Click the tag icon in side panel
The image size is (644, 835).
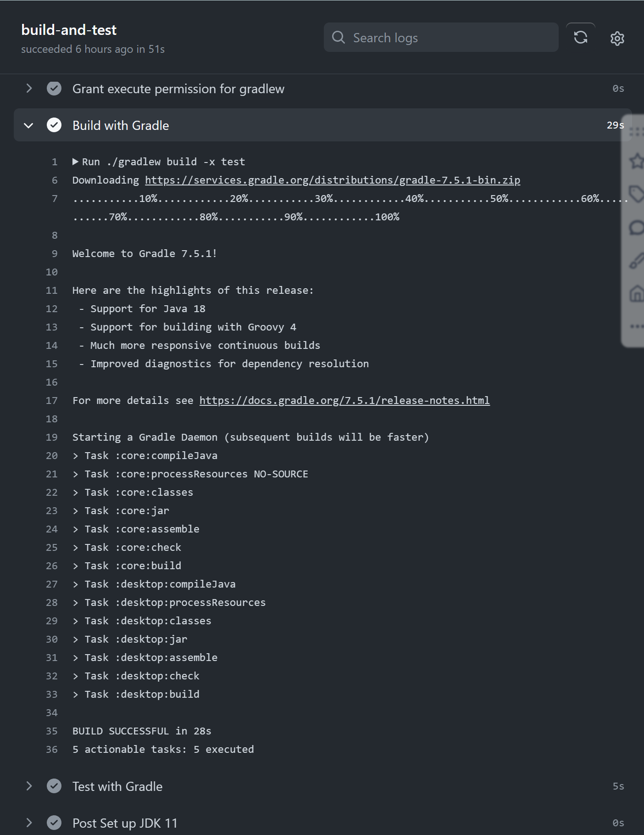[x=637, y=194]
